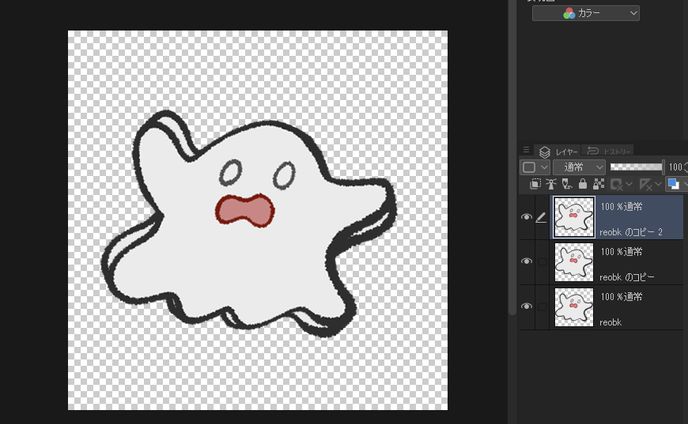Click the bottom layer name reobk

610,322
